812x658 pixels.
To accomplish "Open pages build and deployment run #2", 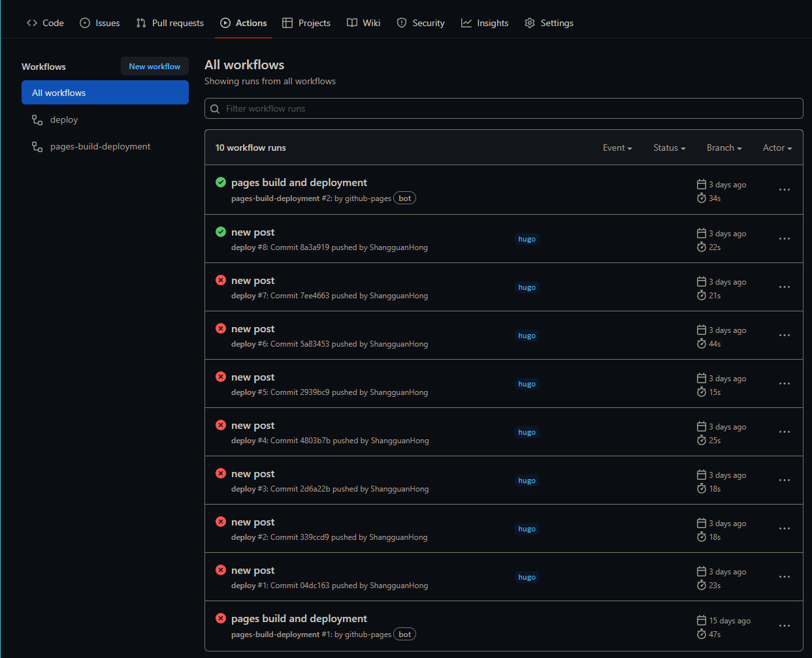I will click(x=299, y=183).
